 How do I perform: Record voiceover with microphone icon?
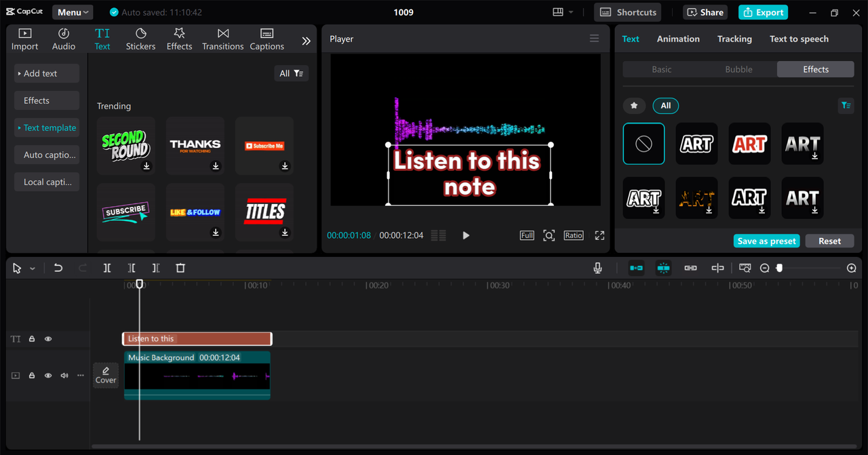pyautogui.click(x=597, y=268)
